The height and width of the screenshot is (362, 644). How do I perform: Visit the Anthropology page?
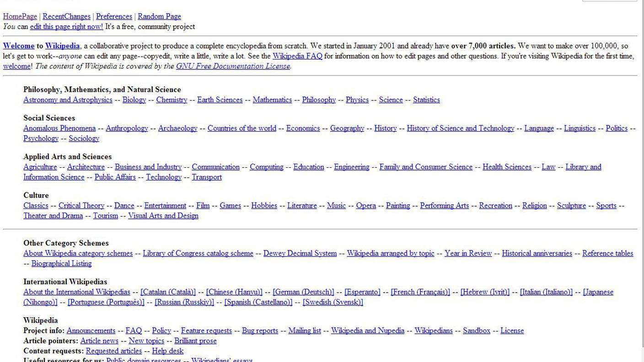(127, 128)
